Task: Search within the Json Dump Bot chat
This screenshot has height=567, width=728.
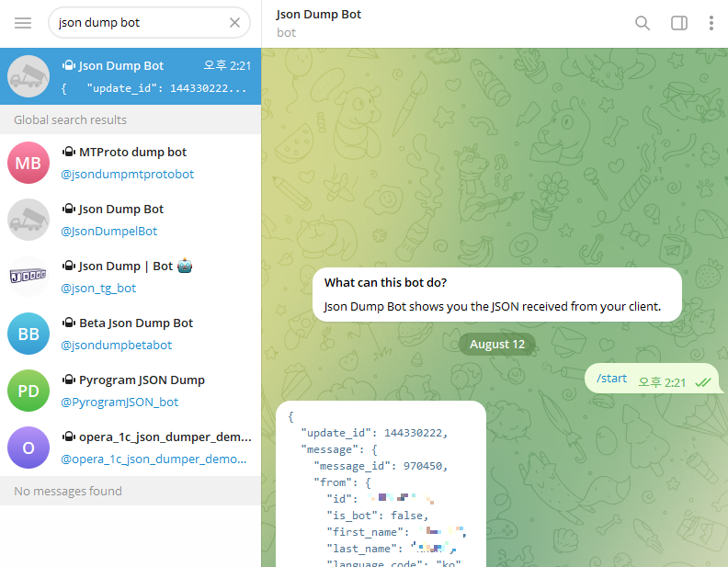Action: click(x=643, y=23)
